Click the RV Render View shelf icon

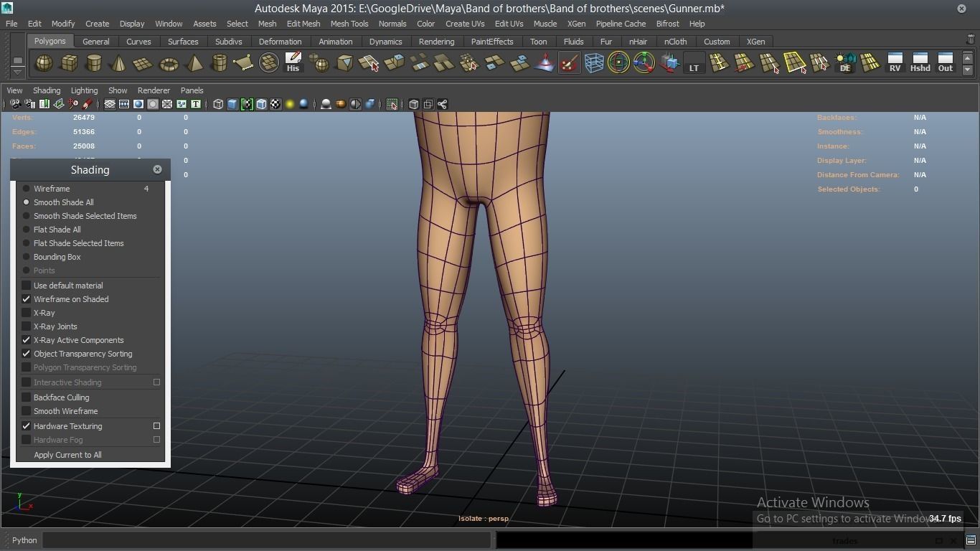[x=895, y=63]
